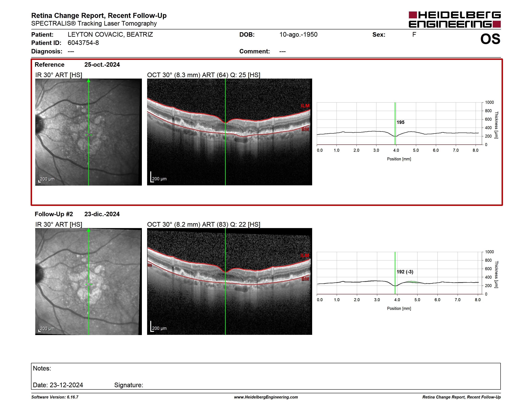
Task: Click patient ID 6043754-8
Action: click(83, 43)
